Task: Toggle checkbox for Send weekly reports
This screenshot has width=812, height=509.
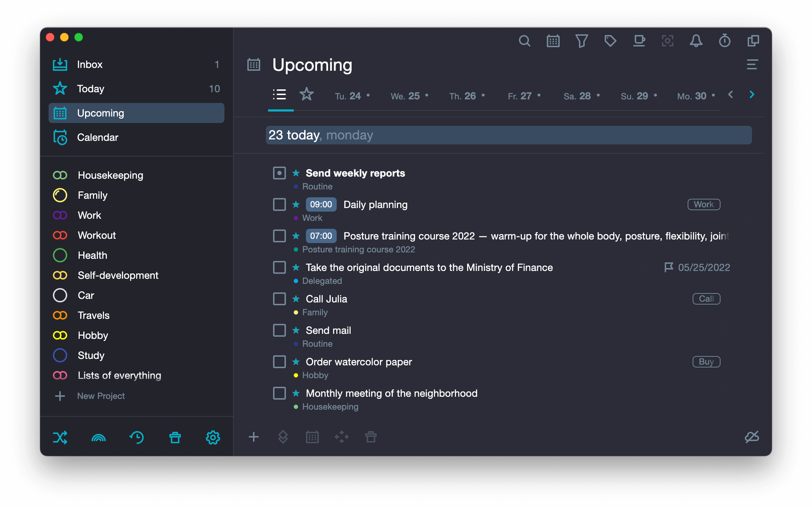Action: click(x=279, y=173)
